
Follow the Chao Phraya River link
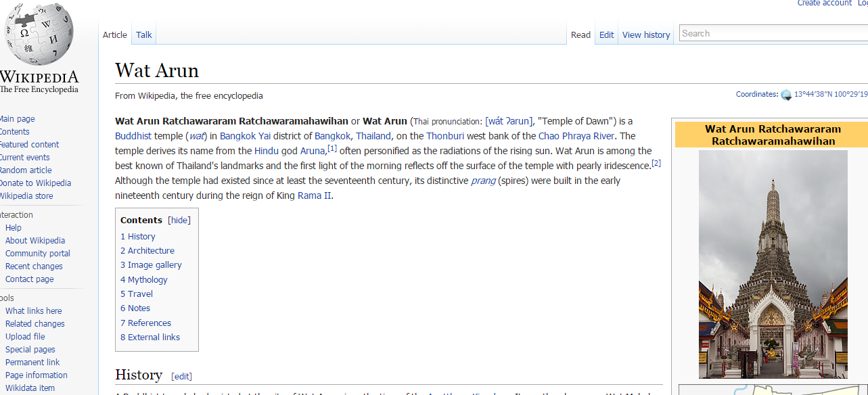pyautogui.click(x=576, y=136)
